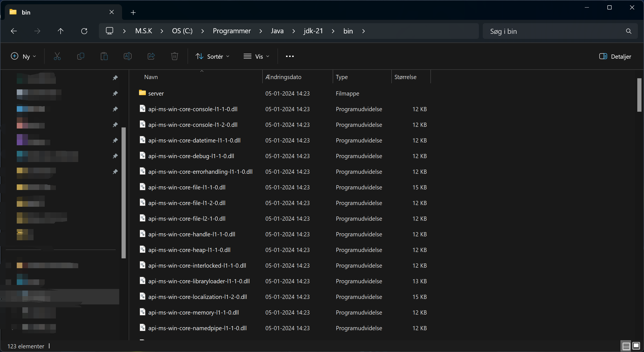Click the Copy icon in toolbar
The width and height of the screenshot is (644, 352).
pyautogui.click(x=80, y=56)
